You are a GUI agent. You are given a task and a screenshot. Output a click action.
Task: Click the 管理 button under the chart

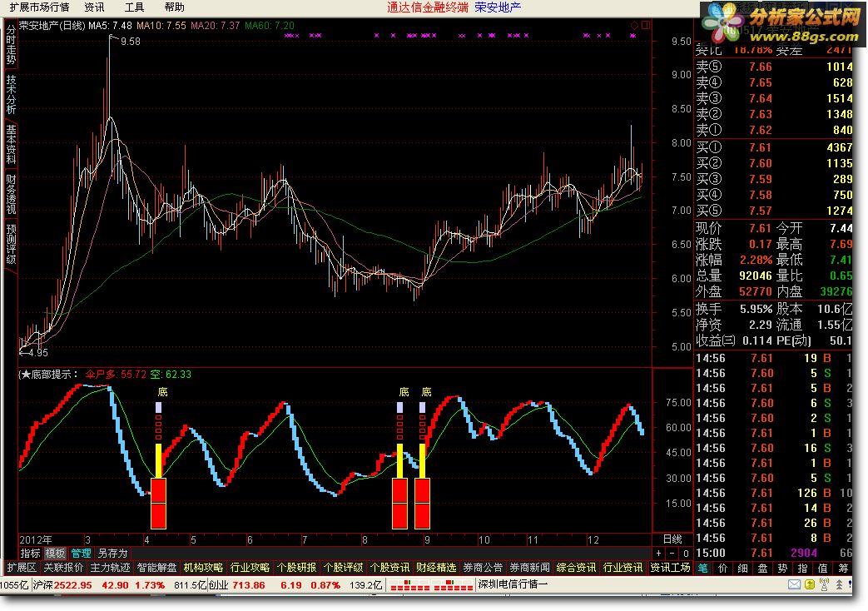[x=81, y=553]
